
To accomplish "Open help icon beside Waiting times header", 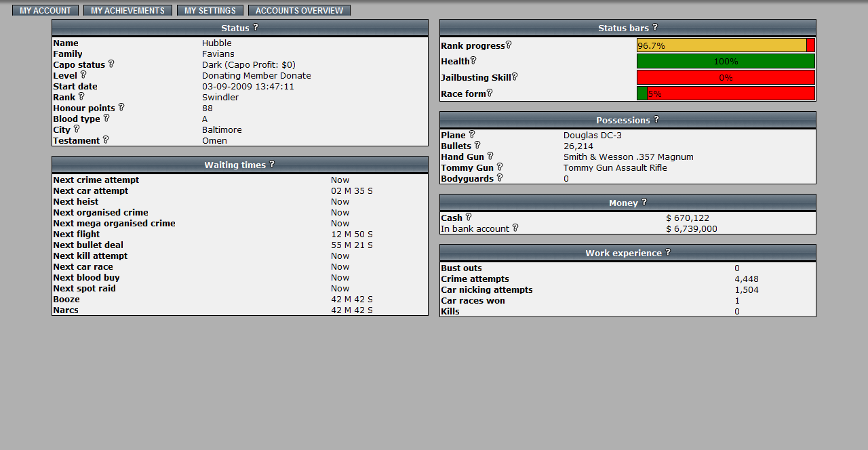I will pyautogui.click(x=272, y=165).
